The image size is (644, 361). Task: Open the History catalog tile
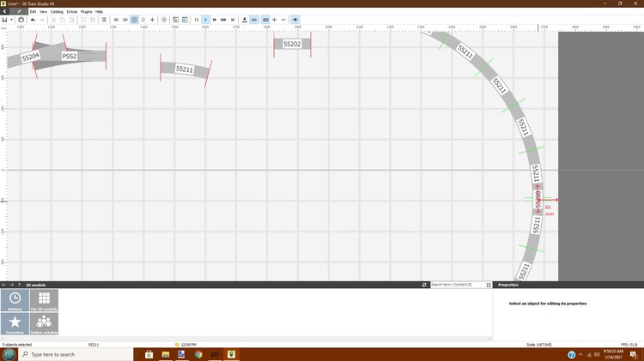15,300
